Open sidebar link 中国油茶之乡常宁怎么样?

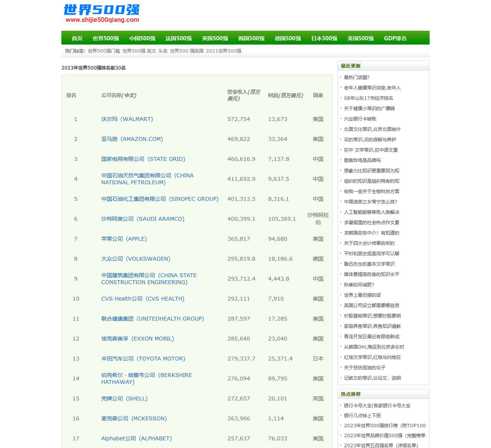click(x=371, y=202)
